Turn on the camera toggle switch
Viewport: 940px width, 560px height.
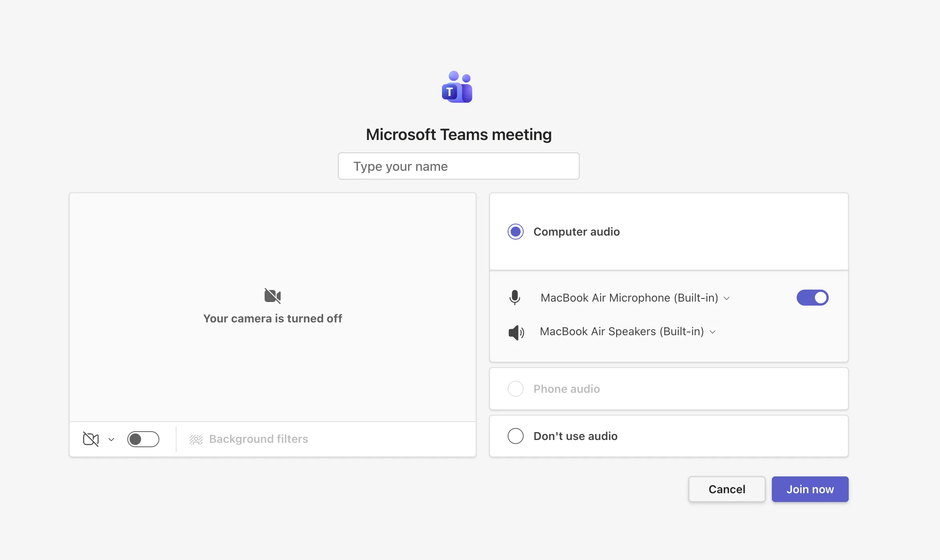(143, 439)
